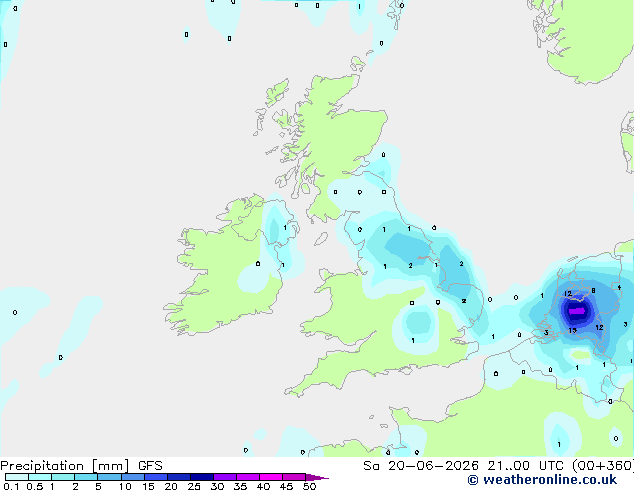
Task: Click the '50' legend scale label
Action: [309, 486]
